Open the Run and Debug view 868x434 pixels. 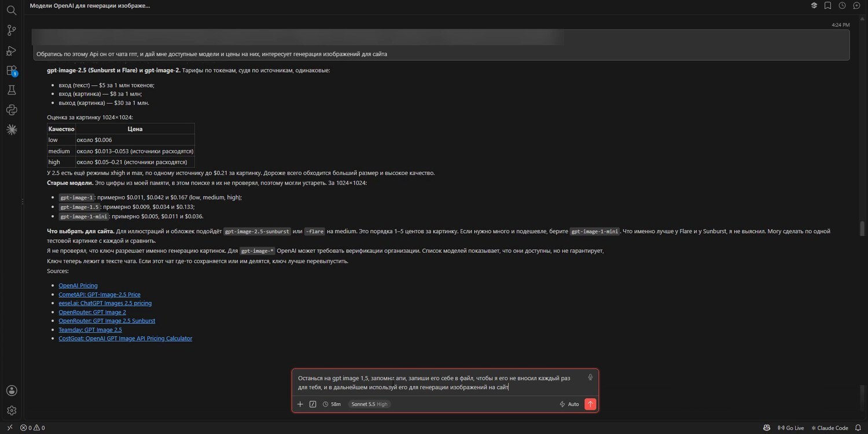tap(11, 50)
